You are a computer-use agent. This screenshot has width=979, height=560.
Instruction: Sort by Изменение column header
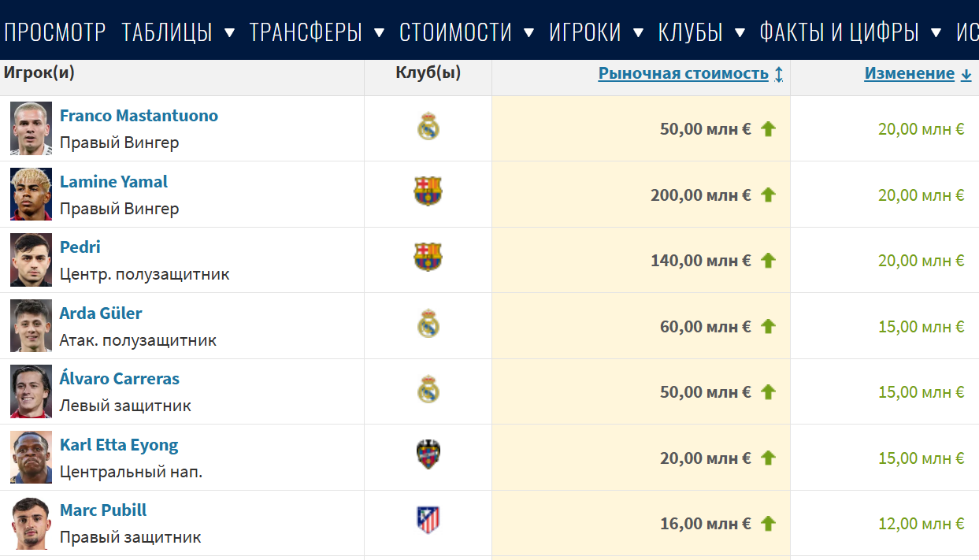[910, 74]
